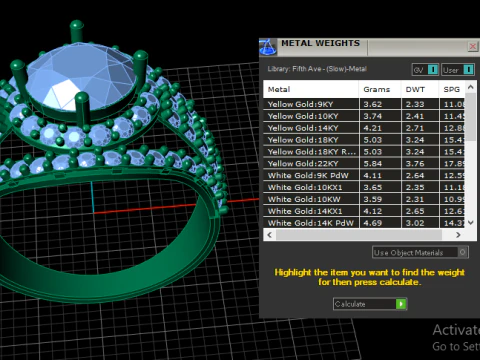The image size is (480, 360).
Task: Click the Calculate button
Action: coord(370,304)
